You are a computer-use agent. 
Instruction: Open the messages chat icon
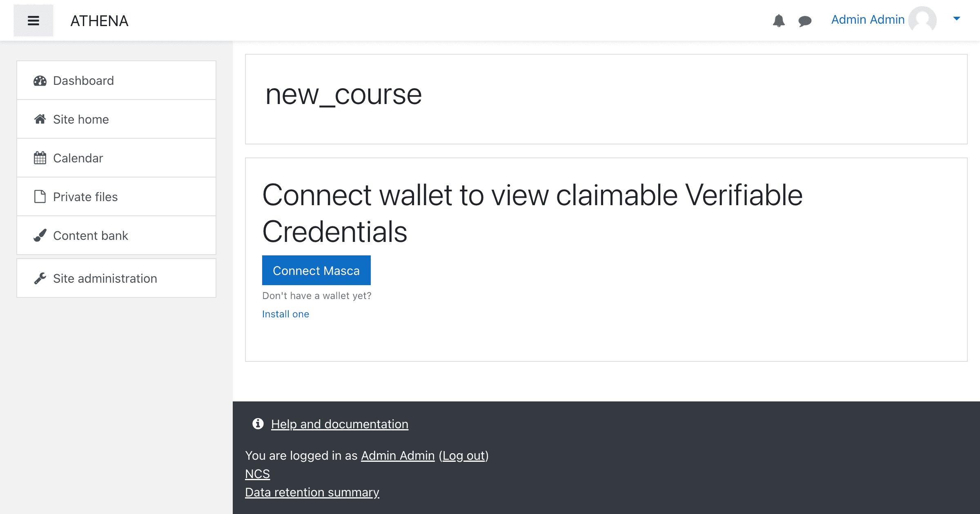805,20
